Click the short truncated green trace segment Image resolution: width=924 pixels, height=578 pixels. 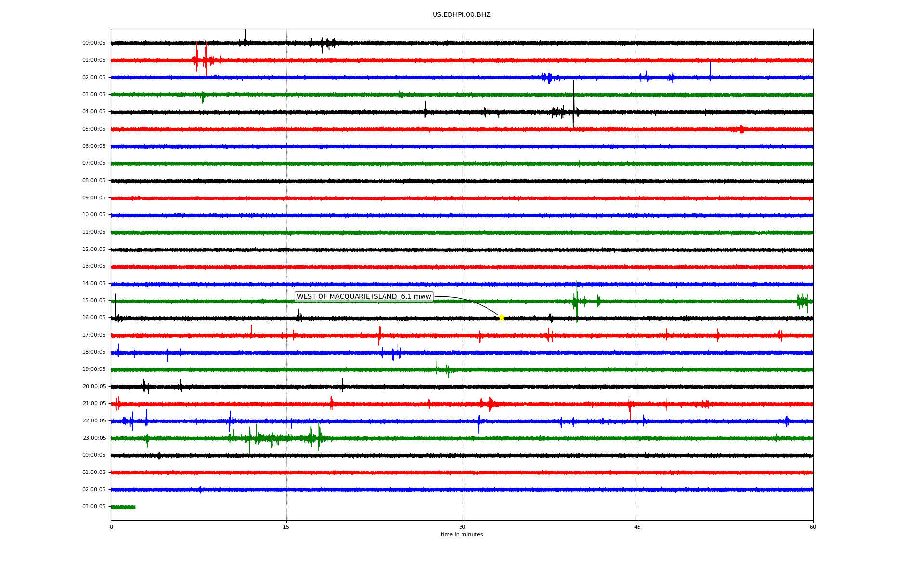(x=123, y=507)
